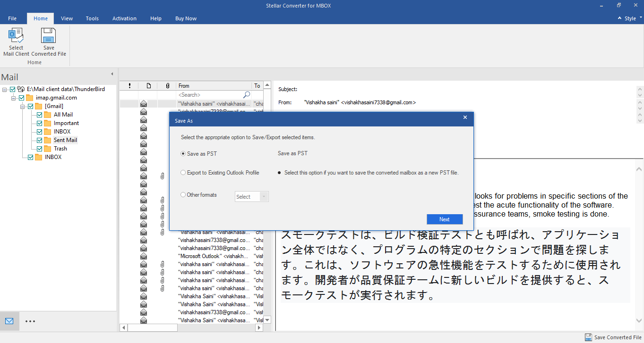This screenshot has height=343, width=644.
Task: Toggle the checkbox of INBOX inside [Gmail]
Action: 40,132
